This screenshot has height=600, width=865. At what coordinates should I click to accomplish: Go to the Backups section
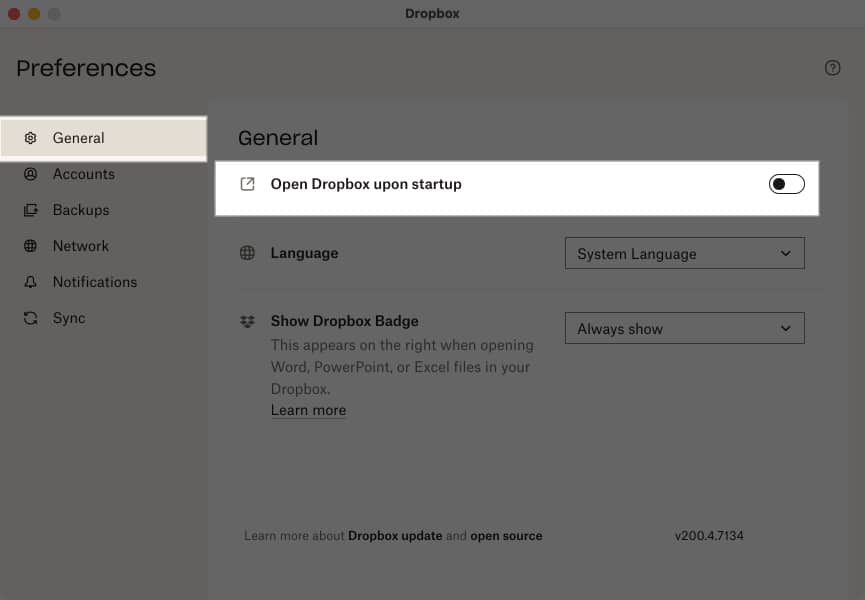(x=104, y=210)
